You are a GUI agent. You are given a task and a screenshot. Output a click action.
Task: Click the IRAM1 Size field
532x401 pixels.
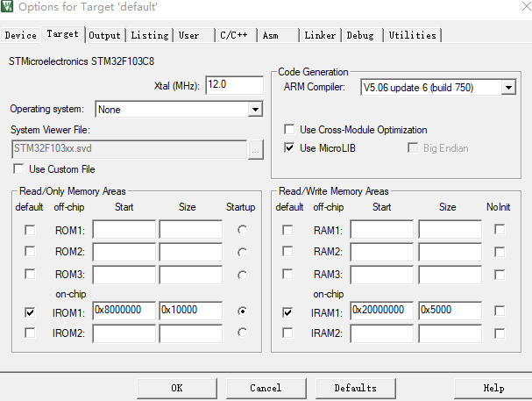(x=450, y=311)
